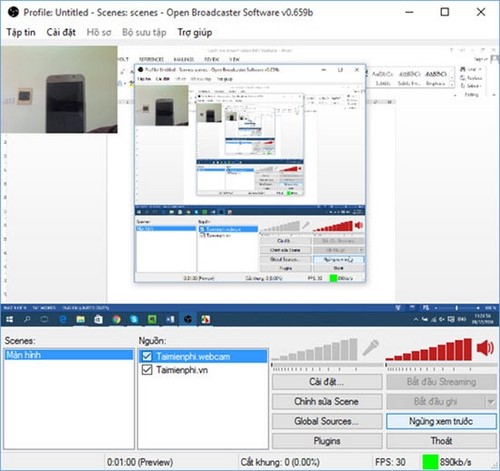
Task: Click the Bắt đầu ghi record button
Action: click(x=436, y=402)
